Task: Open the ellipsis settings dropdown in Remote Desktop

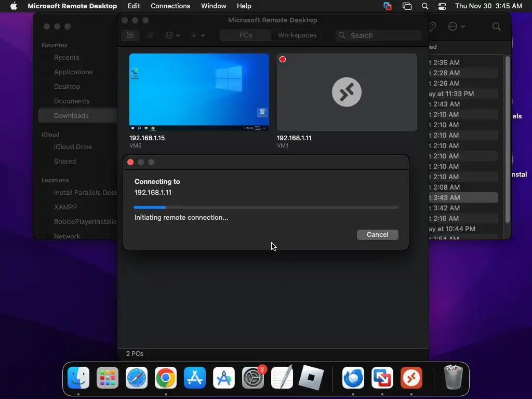Action: [x=172, y=35]
